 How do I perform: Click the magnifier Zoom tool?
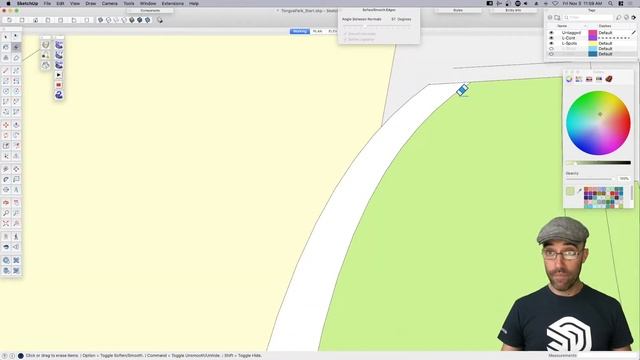click(6, 213)
